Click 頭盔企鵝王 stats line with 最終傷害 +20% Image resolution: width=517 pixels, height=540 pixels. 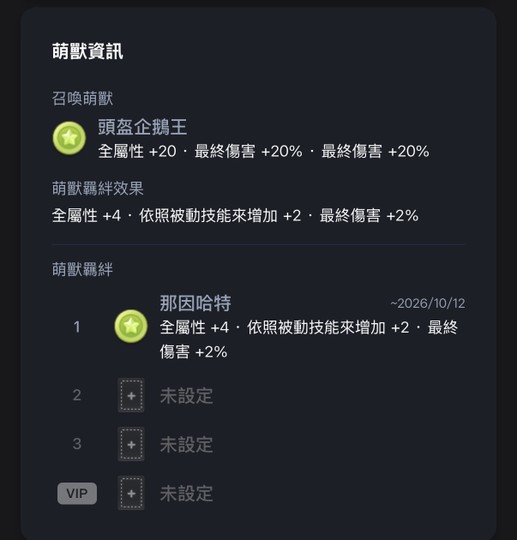(x=263, y=152)
